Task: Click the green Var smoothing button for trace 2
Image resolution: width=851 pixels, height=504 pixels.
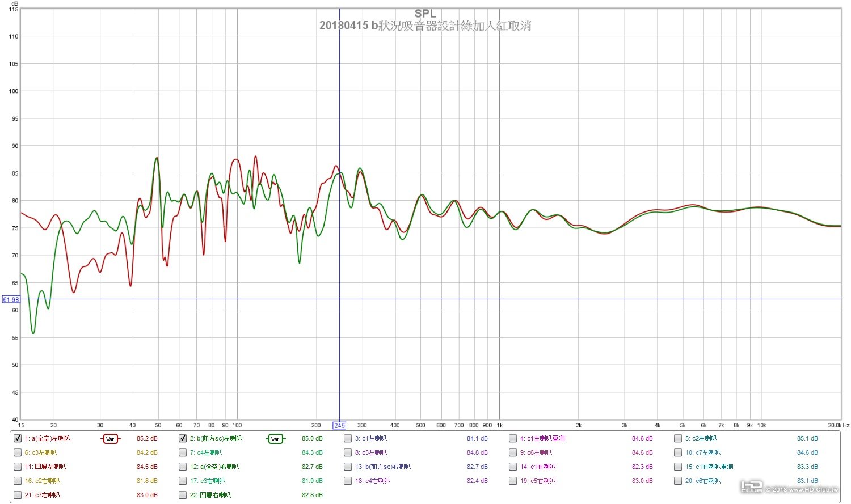Action: pyautogui.click(x=275, y=439)
